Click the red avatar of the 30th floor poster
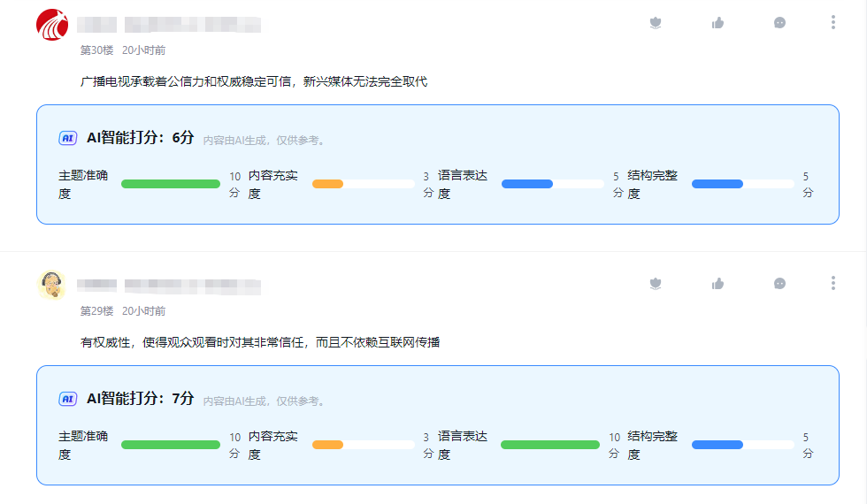The width and height of the screenshot is (867, 504). (x=52, y=24)
